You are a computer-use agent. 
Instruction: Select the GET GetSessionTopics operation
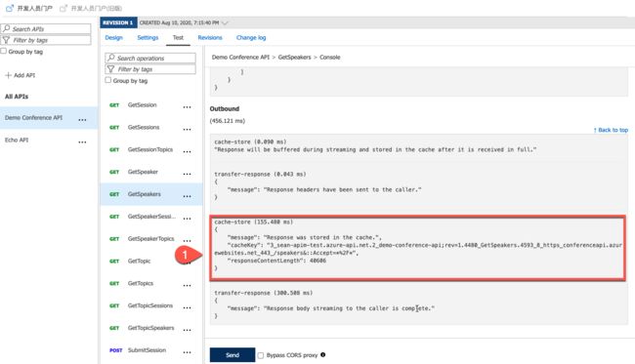click(151, 149)
